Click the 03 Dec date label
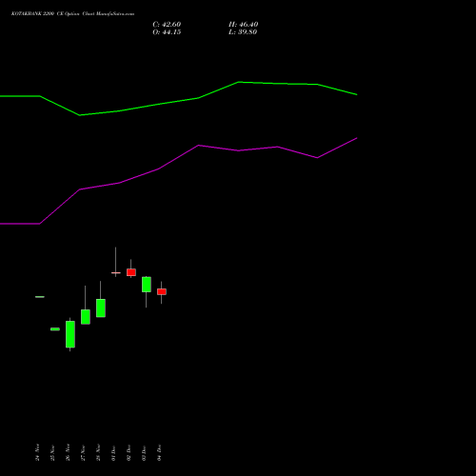The width and height of the screenshot is (476, 476). click(144, 453)
